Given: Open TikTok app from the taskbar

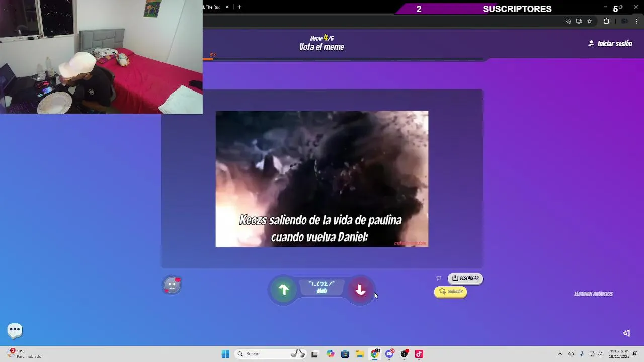Looking at the screenshot, I should (419, 354).
